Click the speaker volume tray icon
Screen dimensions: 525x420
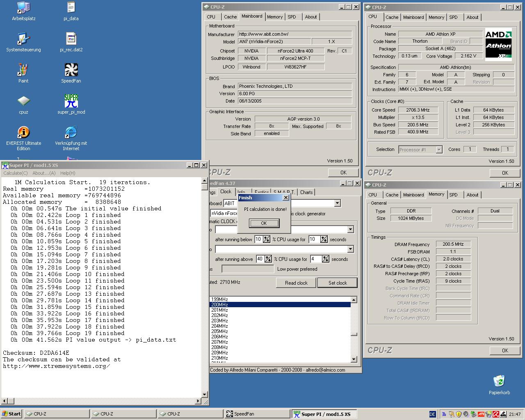point(466,414)
